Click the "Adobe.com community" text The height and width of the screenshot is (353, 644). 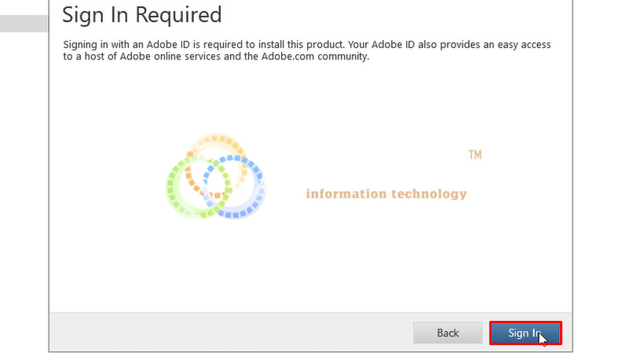click(x=315, y=56)
